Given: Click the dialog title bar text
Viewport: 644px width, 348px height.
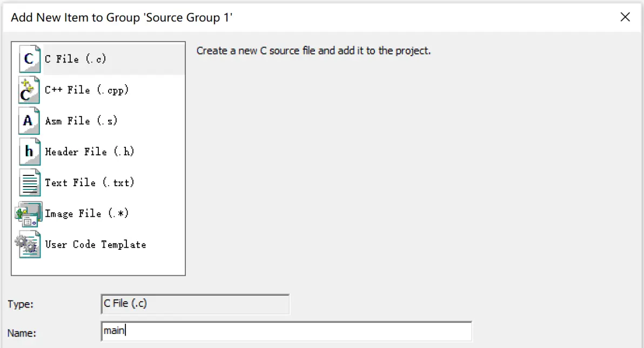Looking at the screenshot, I should tap(122, 17).
